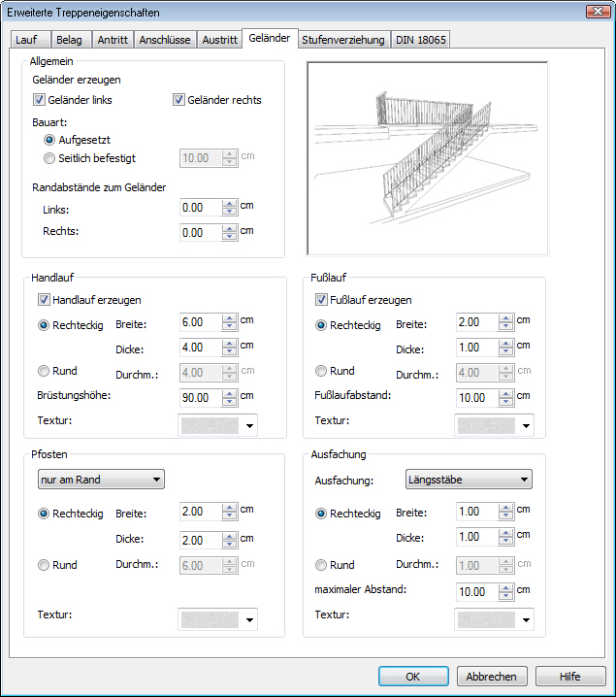Open the Pfosten Textur dropdown
Viewport: 616px width, 697px height.
217,619
